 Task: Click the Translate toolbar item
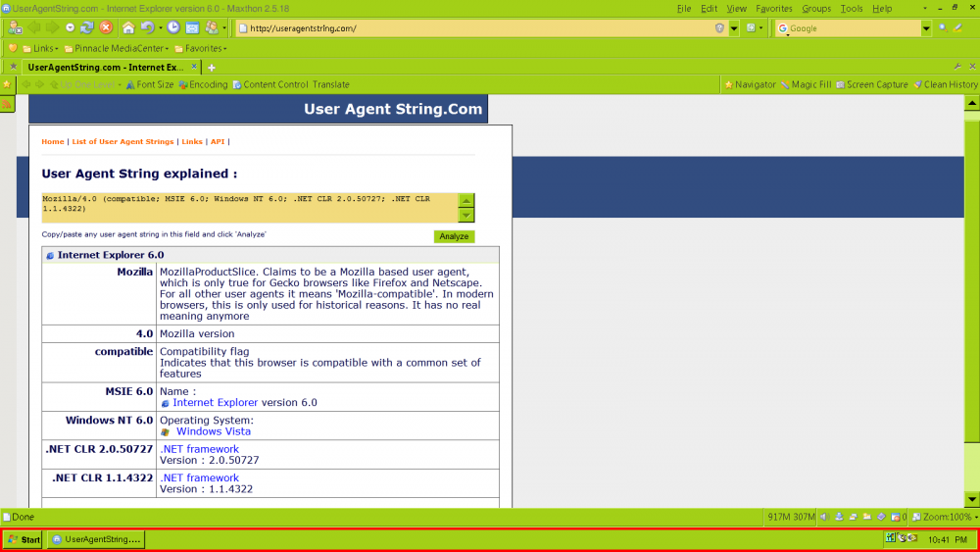(x=330, y=84)
